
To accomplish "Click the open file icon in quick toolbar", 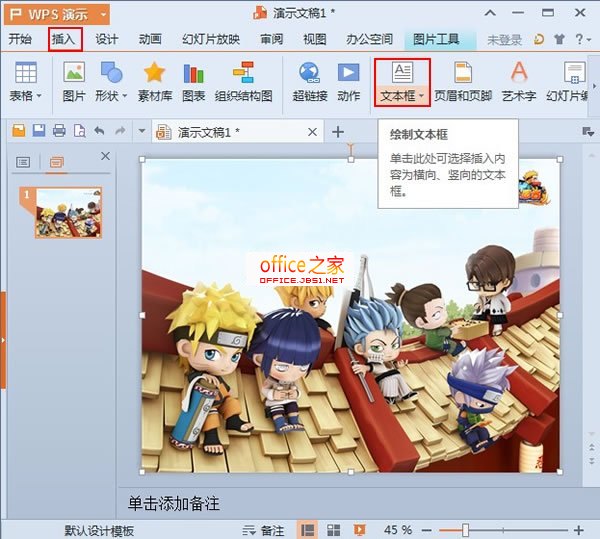I will coord(18,131).
